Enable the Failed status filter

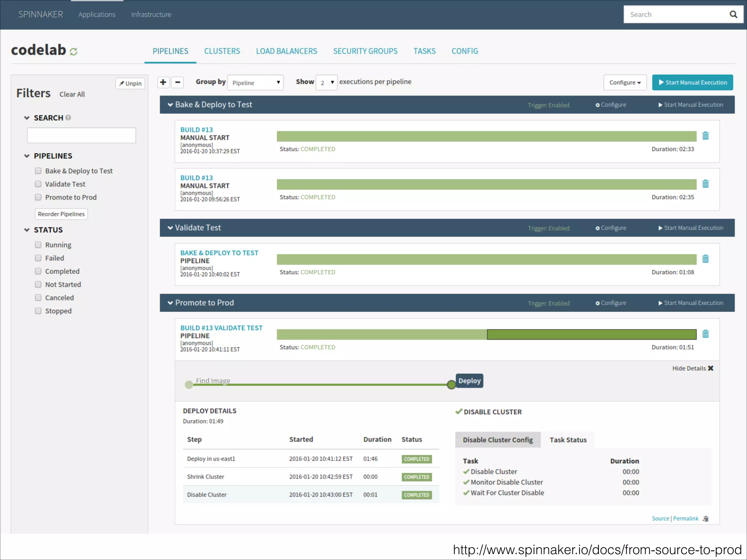pyautogui.click(x=38, y=258)
